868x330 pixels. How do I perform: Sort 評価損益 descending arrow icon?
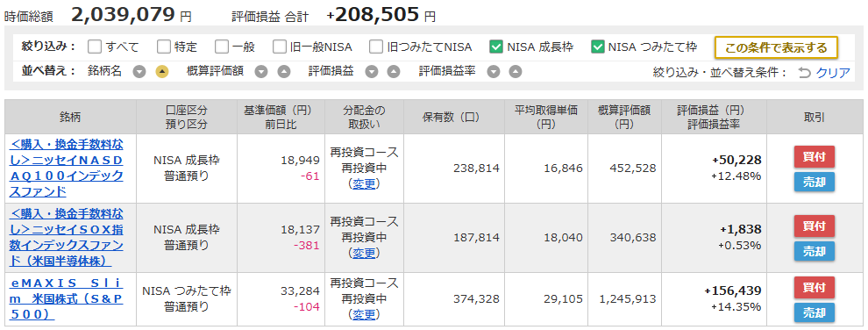(372, 71)
